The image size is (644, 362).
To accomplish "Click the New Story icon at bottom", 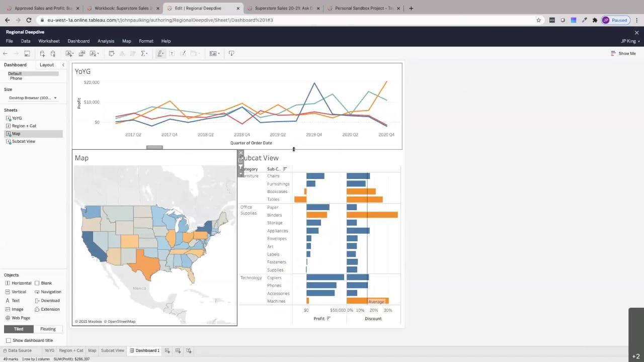I will (189, 350).
